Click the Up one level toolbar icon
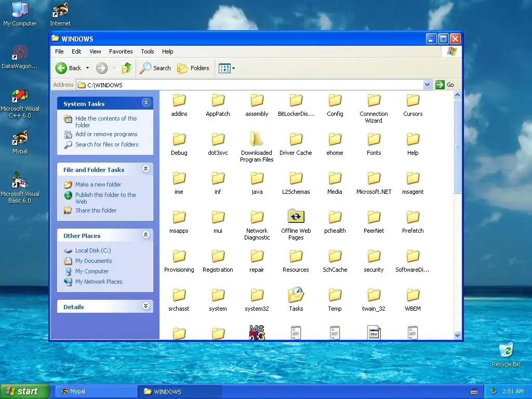 pyautogui.click(x=127, y=68)
